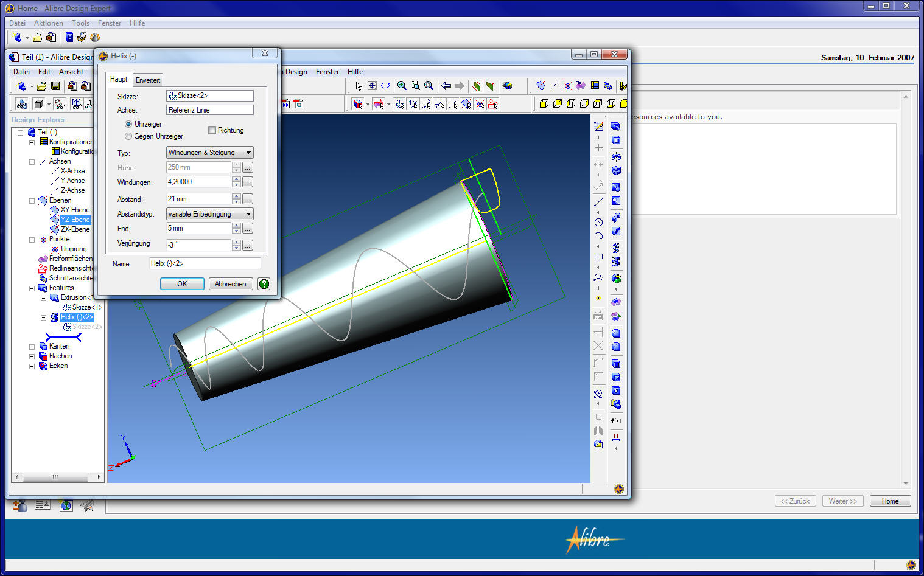This screenshot has width=924, height=576.
Task: Open file via folder icon in part window
Action: [41, 86]
